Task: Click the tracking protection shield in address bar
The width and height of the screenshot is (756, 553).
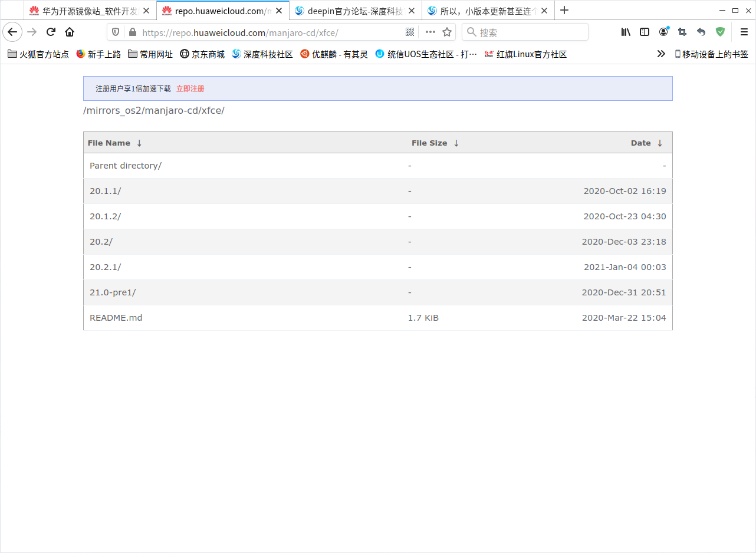Action: [116, 32]
